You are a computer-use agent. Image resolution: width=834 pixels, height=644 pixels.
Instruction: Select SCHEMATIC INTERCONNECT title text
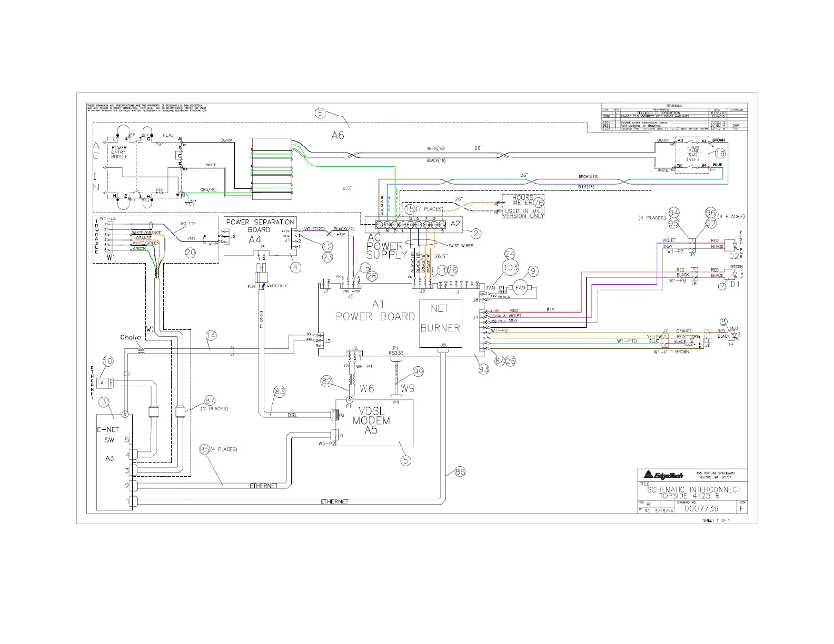(693, 490)
